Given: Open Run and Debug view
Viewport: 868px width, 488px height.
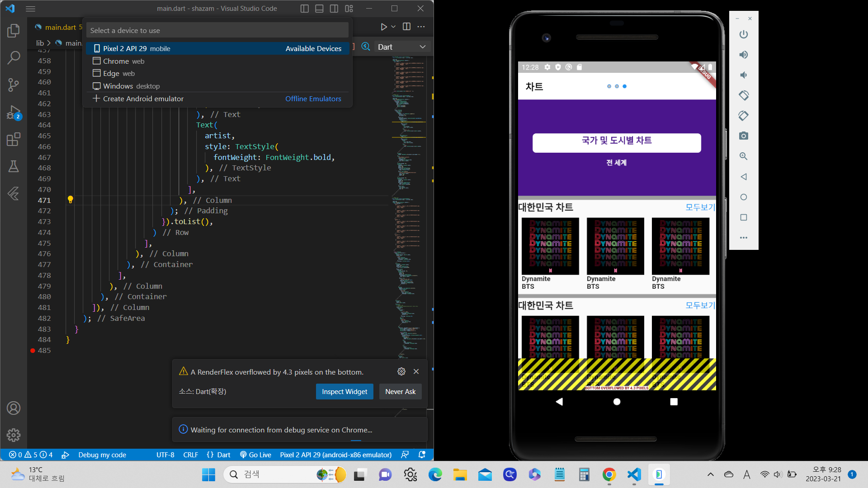Looking at the screenshot, I should coord(14,113).
